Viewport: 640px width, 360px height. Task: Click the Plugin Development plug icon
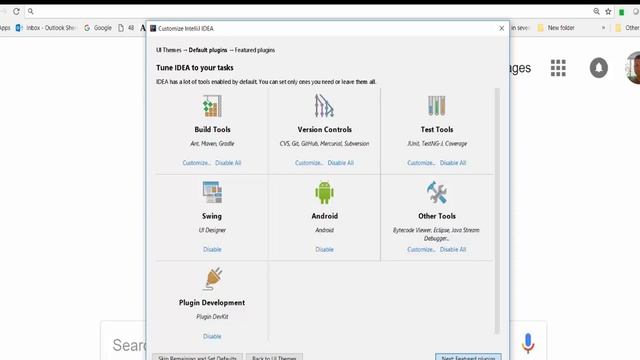213,279
